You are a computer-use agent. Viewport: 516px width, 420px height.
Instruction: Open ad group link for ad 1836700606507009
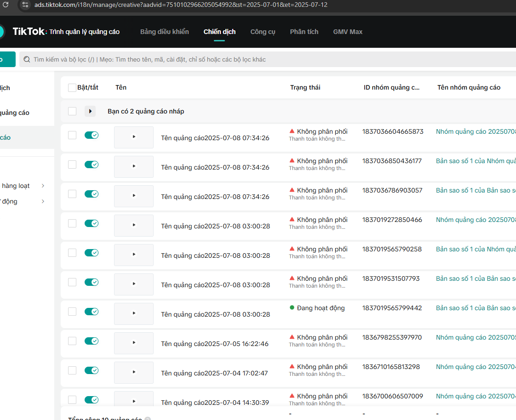coord(476,396)
